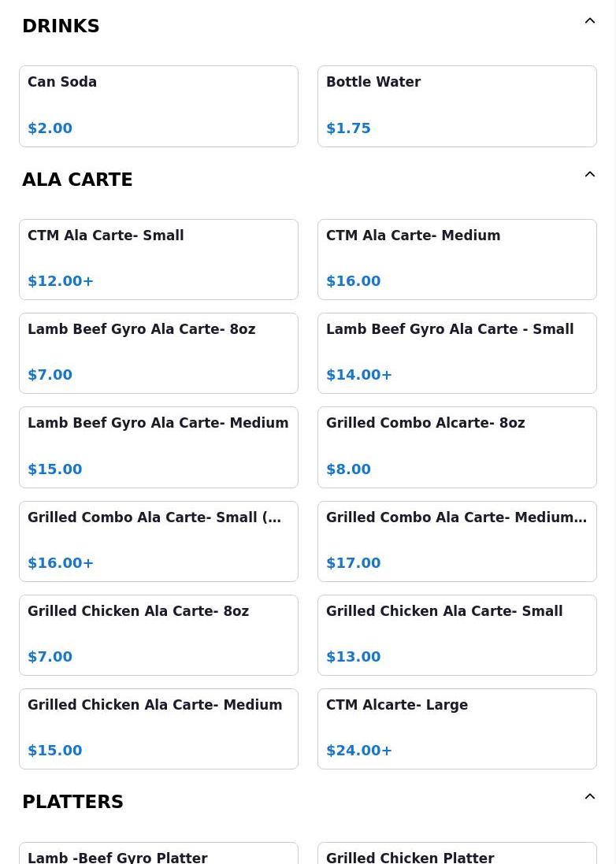Image resolution: width=616 pixels, height=864 pixels.
Task: Choose Grilled Combo Alcarte- 8oz
Action: [457, 447]
